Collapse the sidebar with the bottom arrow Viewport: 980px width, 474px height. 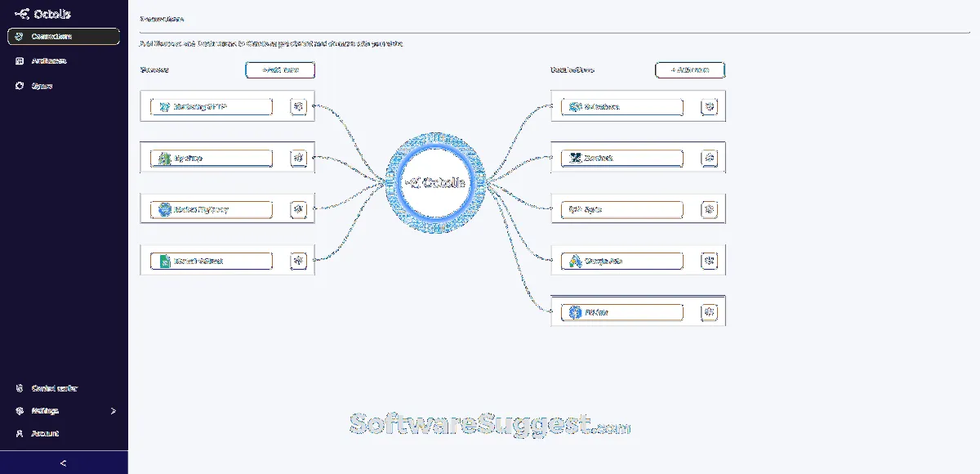point(64,463)
